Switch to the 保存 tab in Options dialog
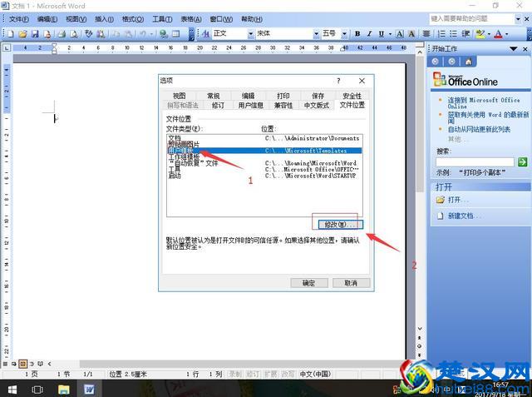The height and width of the screenshot is (397, 532). pos(318,96)
